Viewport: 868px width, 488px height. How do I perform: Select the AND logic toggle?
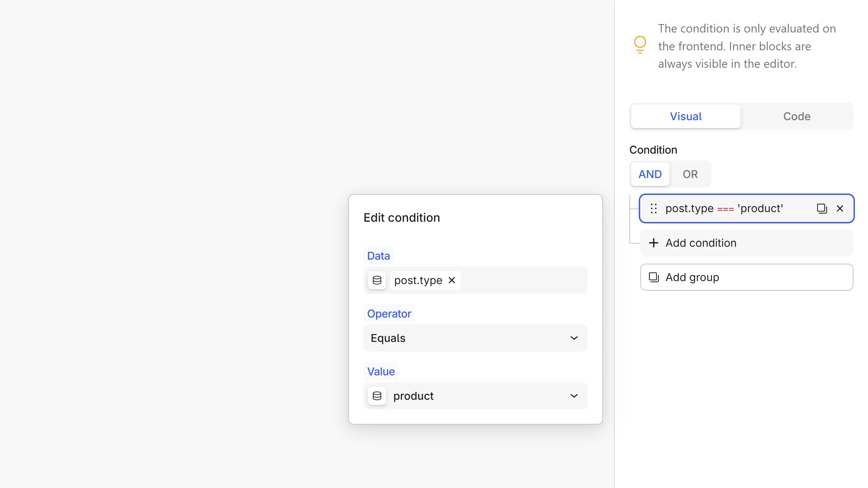coord(650,174)
